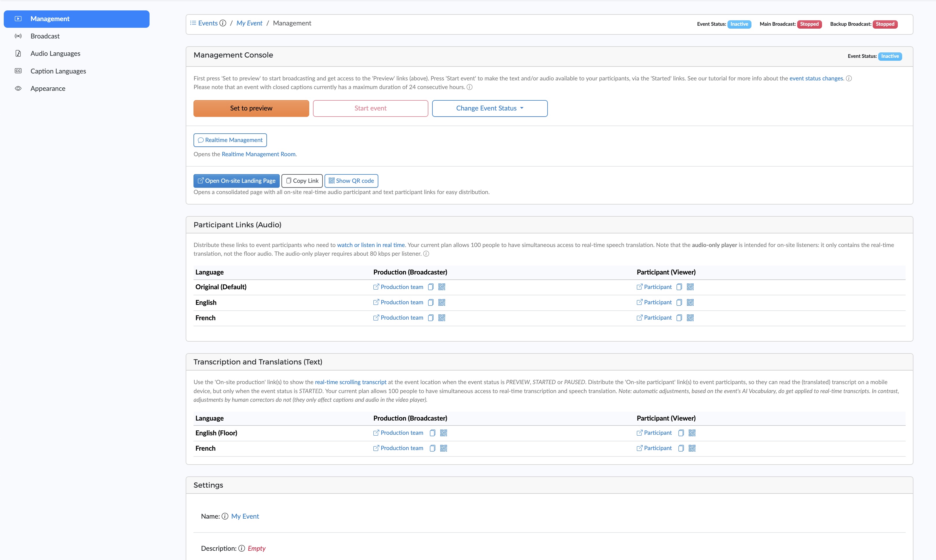The image size is (936, 560).
Task: Click the info icon next to Events breadcrumb
Action: pyautogui.click(x=223, y=23)
